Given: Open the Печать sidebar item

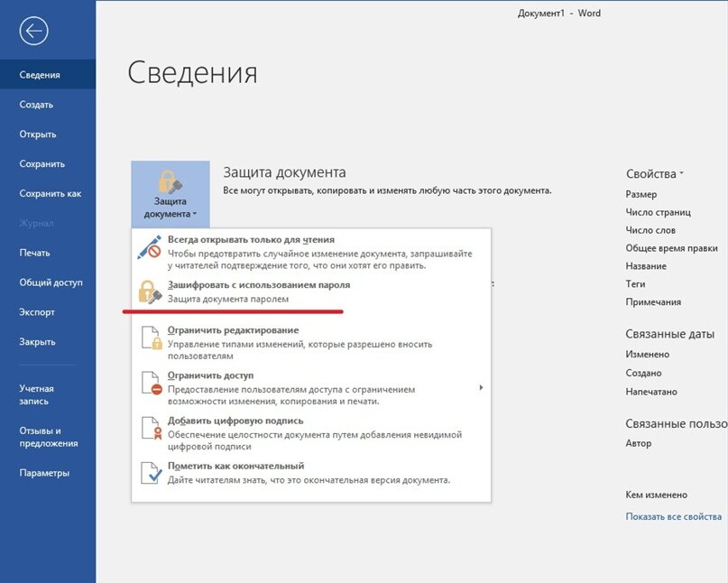Looking at the screenshot, I should (48, 253).
